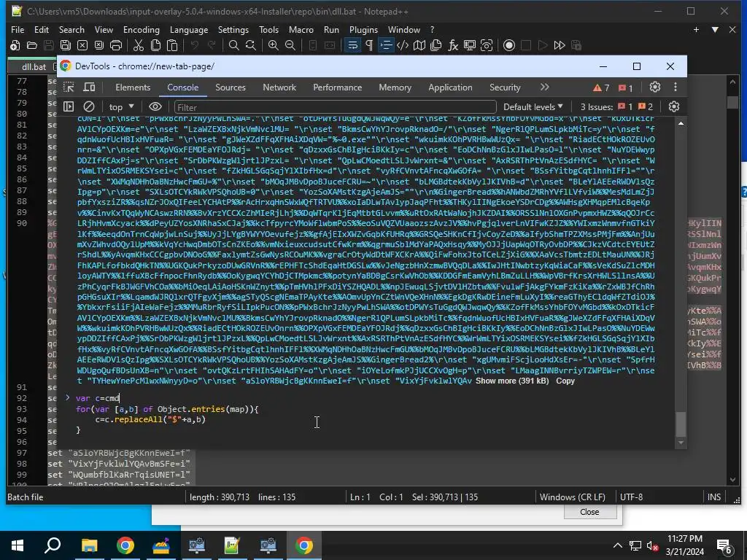Open console settings gear icon
The height and width of the screenshot is (560, 747).
click(673, 106)
